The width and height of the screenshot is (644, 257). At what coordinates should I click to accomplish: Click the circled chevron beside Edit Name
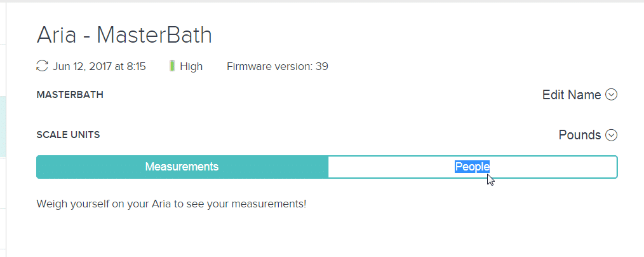coord(612,95)
